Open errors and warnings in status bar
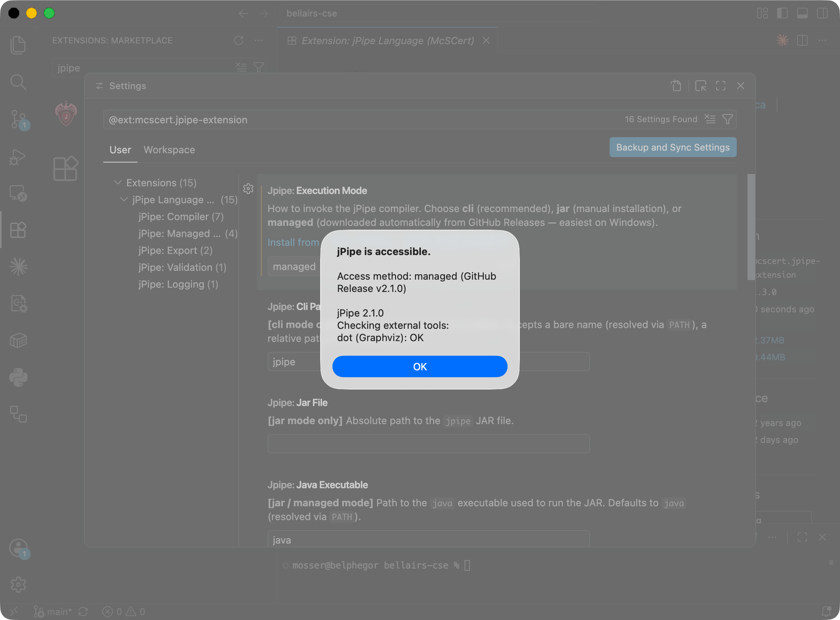The height and width of the screenshot is (620, 840). pos(124,612)
